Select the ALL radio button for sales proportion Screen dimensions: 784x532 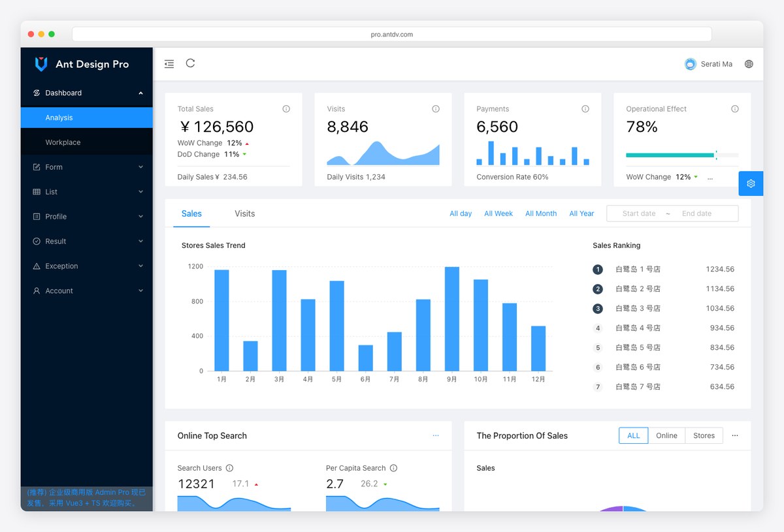coord(634,435)
